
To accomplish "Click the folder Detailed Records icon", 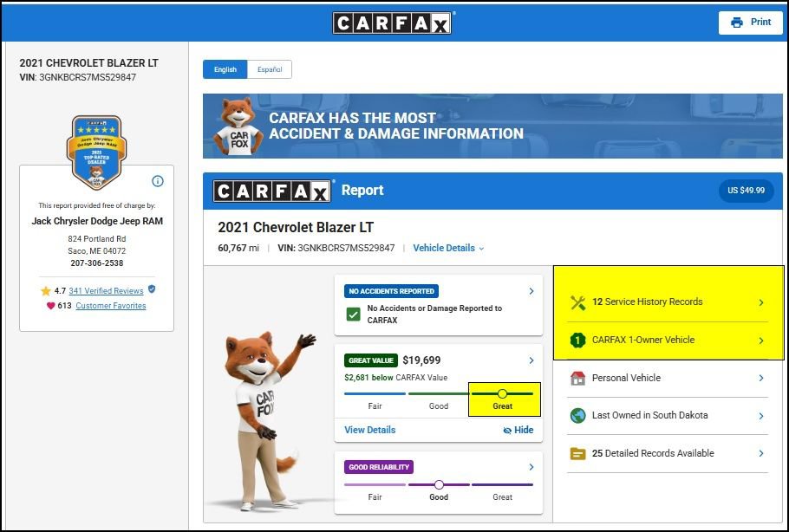I will [577, 453].
